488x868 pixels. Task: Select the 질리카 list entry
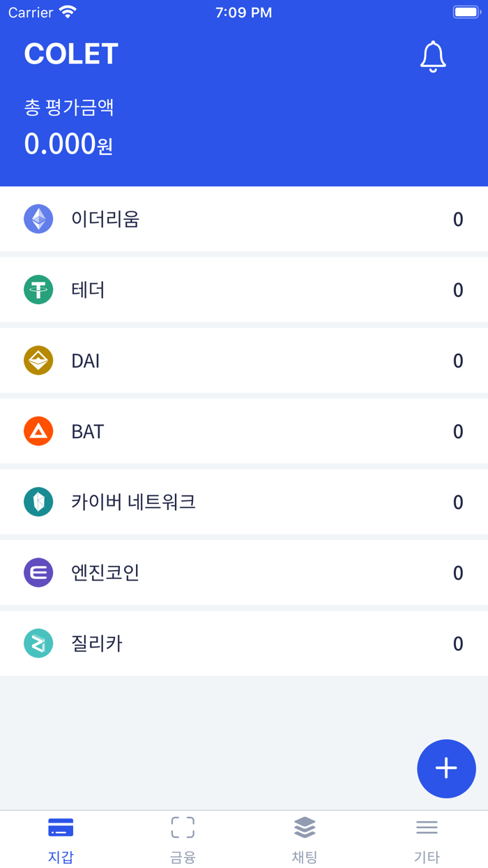pos(244,643)
